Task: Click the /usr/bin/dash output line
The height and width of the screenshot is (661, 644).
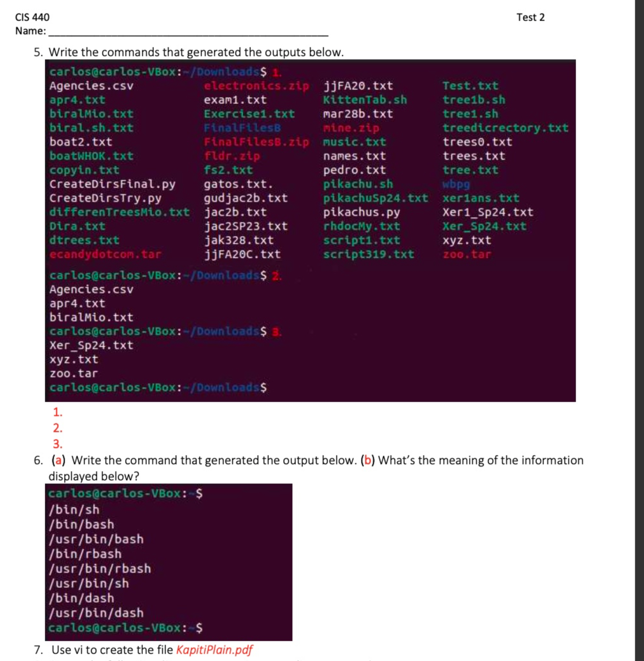Action: pyautogui.click(x=96, y=613)
